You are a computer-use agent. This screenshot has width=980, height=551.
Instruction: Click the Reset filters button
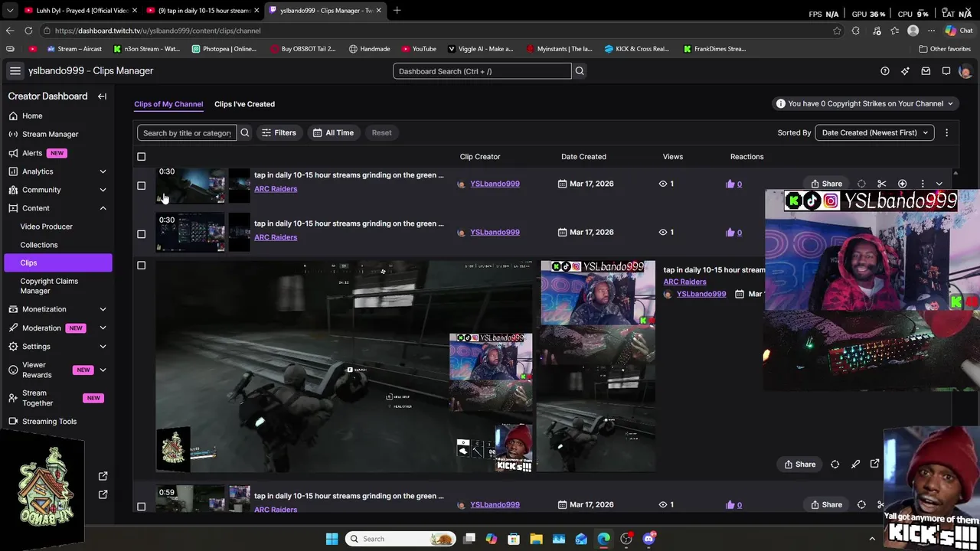381,132
